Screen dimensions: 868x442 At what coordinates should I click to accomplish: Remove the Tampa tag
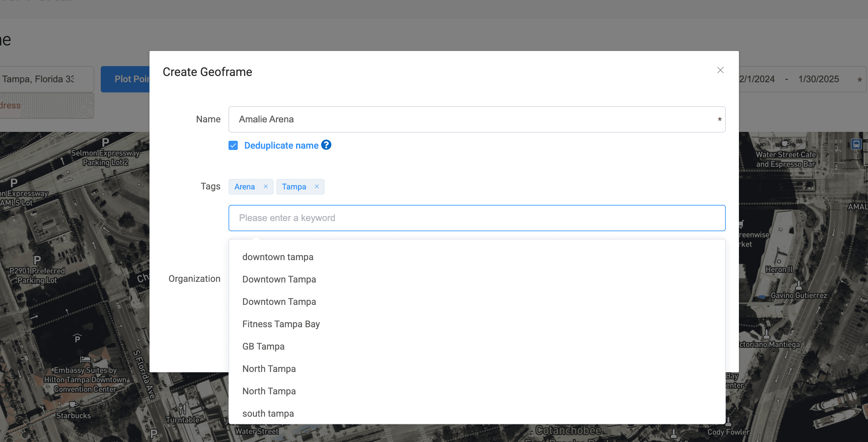(x=316, y=186)
